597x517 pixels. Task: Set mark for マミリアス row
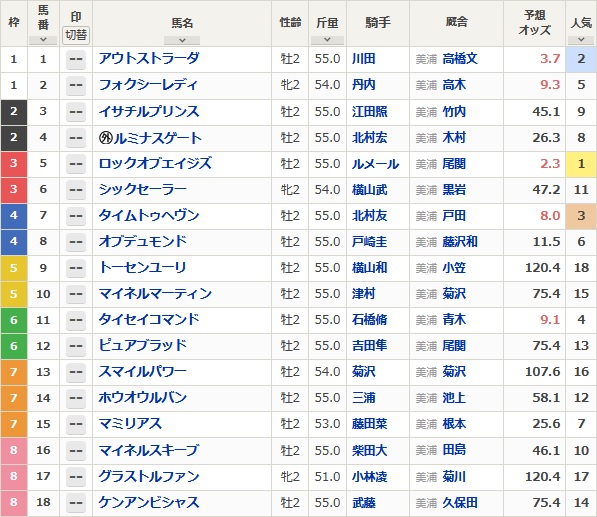click(x=76, y=424)
